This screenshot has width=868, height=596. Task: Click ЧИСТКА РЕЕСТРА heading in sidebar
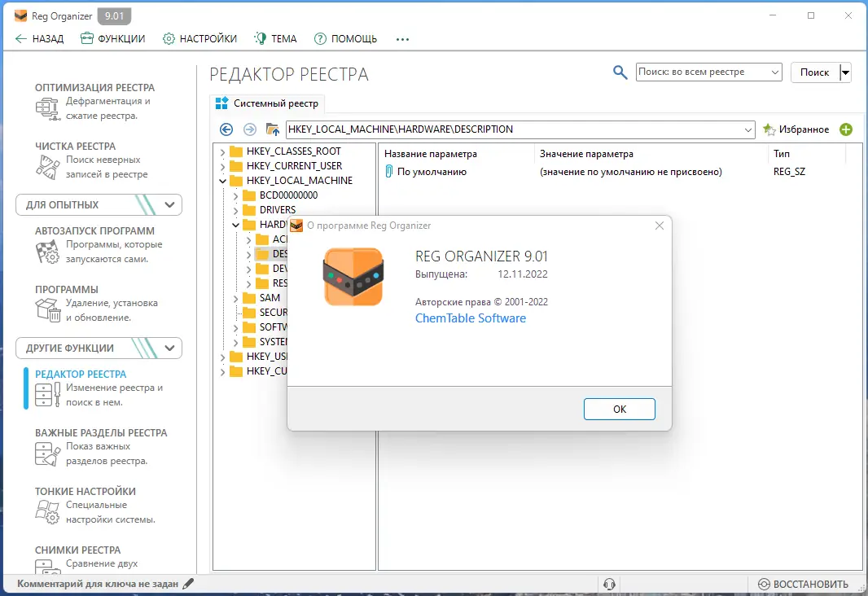pos(75,146)
